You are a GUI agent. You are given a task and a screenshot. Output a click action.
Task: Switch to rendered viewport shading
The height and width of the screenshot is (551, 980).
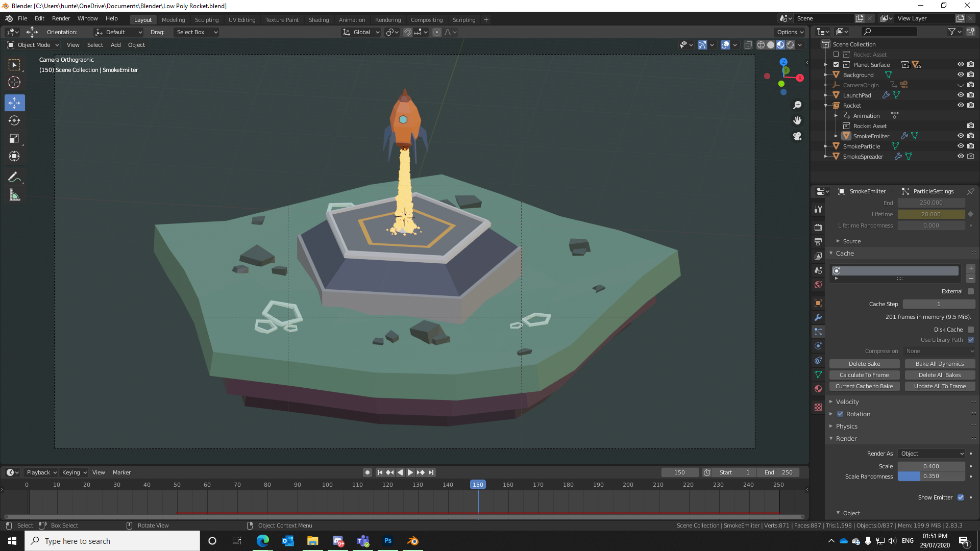(x=790, y=45)
